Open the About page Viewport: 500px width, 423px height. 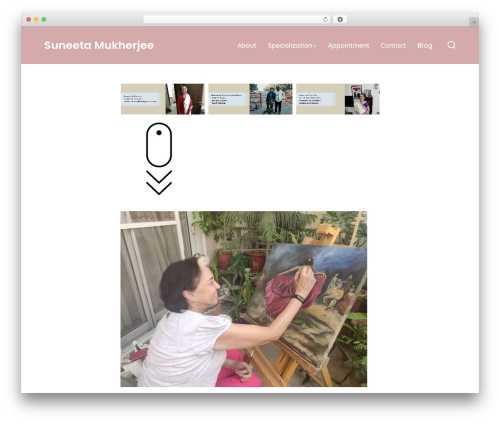pyautogui.click(x=247, y=45)
